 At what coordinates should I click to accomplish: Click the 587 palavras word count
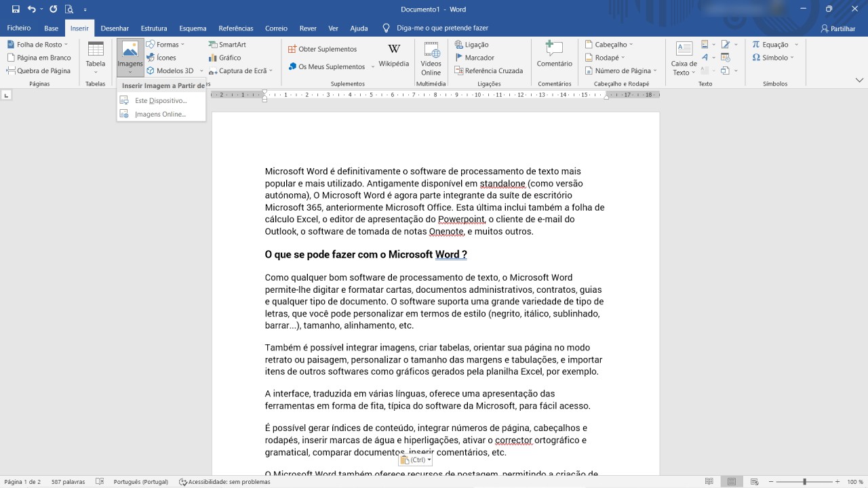pos(68,482)
